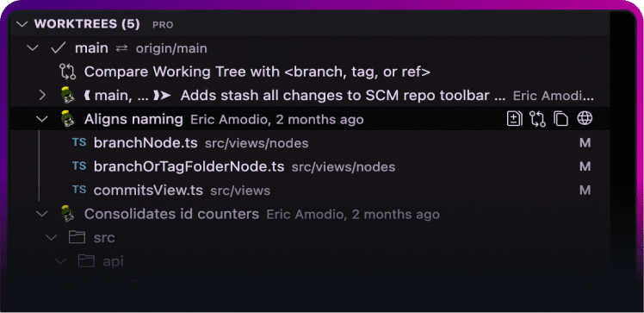The image size is (644, 313).
Task: Click the checkmark icon beside main worktree
Action: [58, 48]
